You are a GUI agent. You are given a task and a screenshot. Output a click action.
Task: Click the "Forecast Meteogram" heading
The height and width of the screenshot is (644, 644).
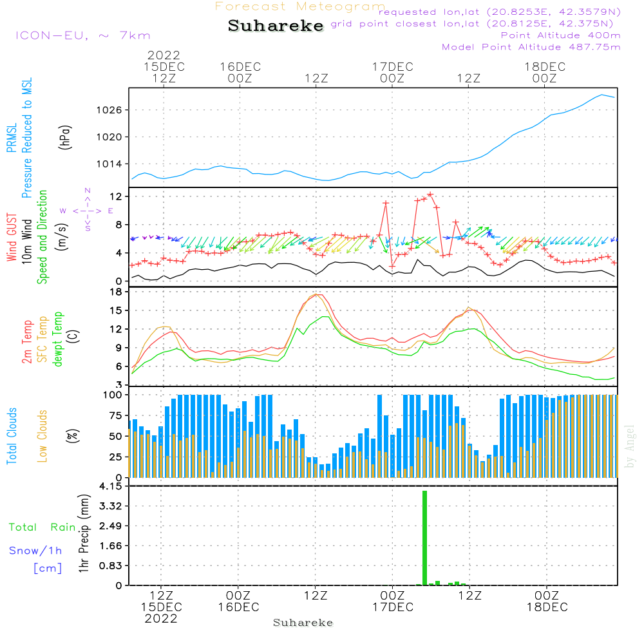299,6
